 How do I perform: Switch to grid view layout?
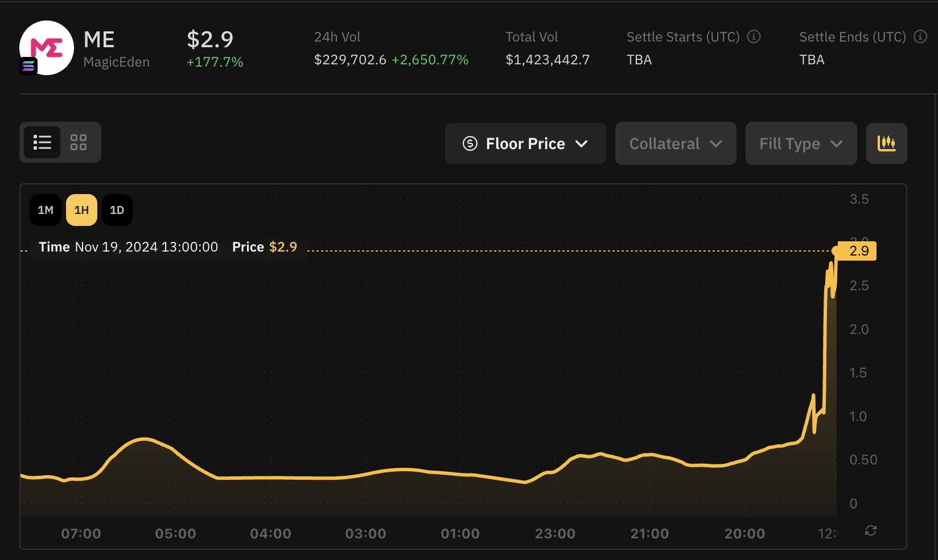pos(79,142)
